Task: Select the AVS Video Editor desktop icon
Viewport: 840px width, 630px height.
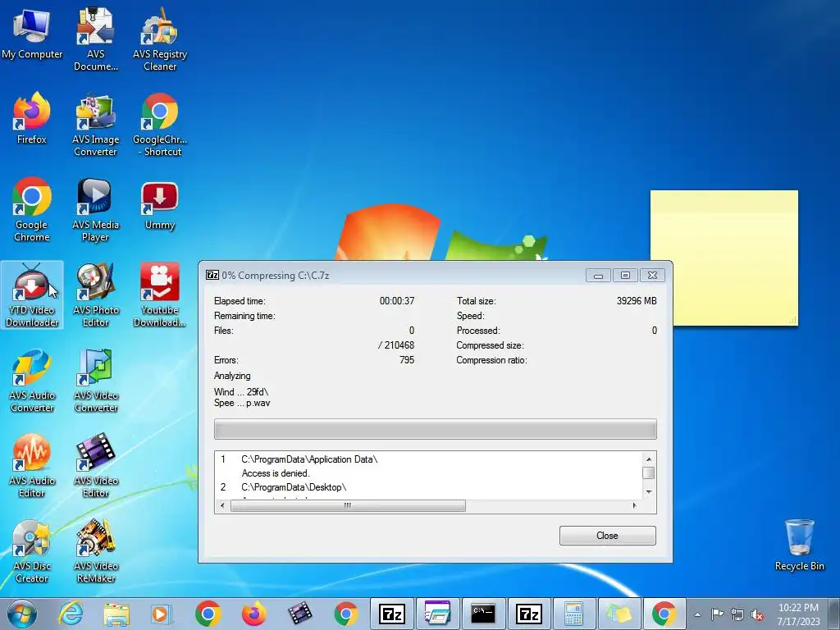Action: point(95,466)
